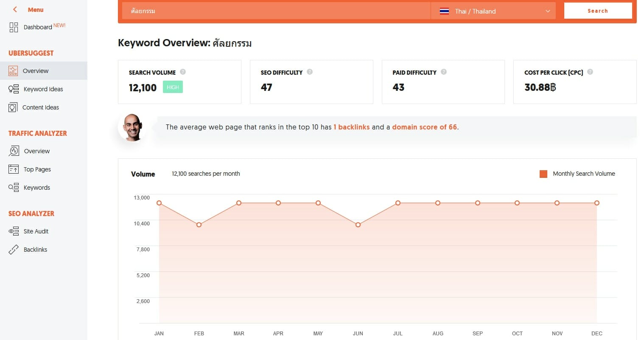Select the OCT data point

click(x=517, y=203)
